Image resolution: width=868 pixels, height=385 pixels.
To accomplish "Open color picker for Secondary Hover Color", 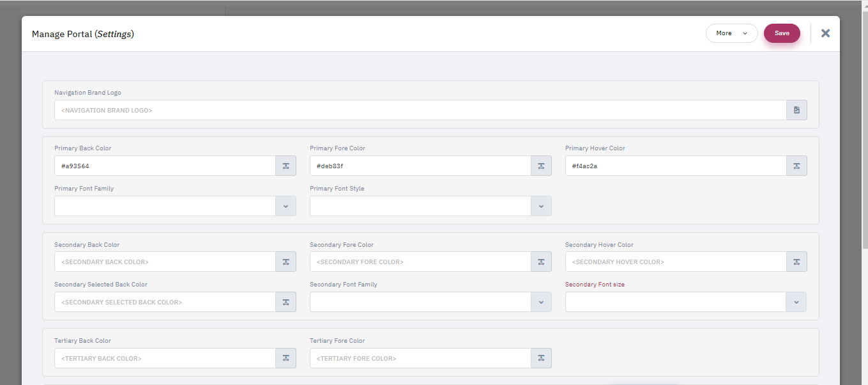I will tap(796, 262).
